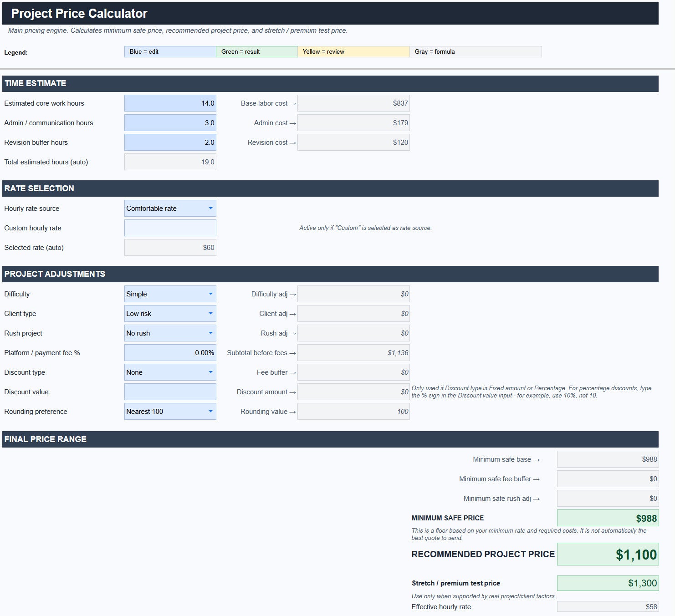Image resolution: width=675 pixels, height=616 pixels.
Task: Select the Discount amount value cell
Action: pos(353,392)
